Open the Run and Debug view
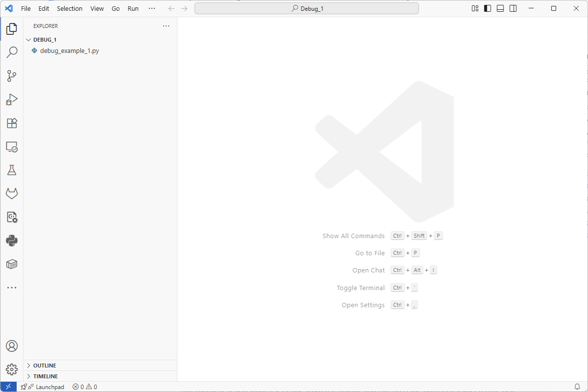The image size is (588, 392). point(12,99)
